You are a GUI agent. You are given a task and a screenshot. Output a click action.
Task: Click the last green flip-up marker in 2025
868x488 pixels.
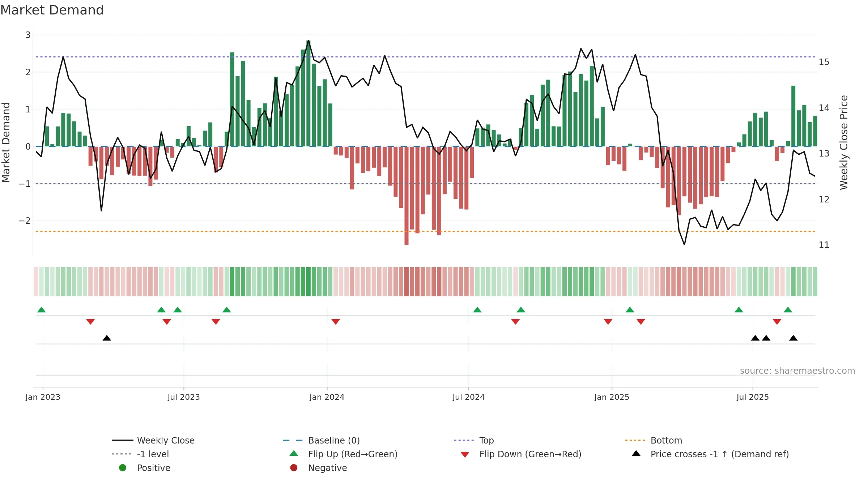click(x=788, y=310)
